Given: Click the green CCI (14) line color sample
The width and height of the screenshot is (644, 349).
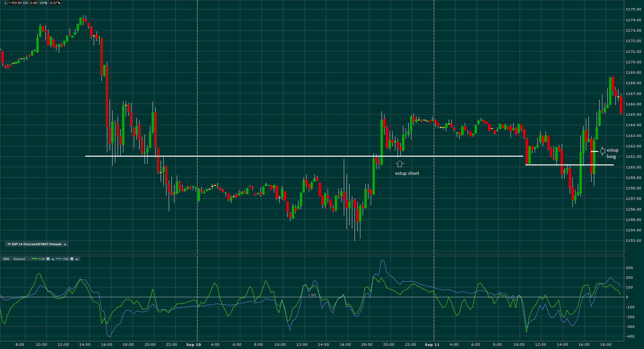Looking at the screenshot, I should (x=35, y=259).
